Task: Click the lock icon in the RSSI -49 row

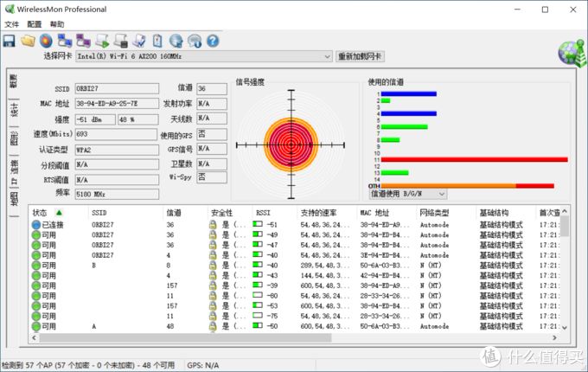Action: 213,234
